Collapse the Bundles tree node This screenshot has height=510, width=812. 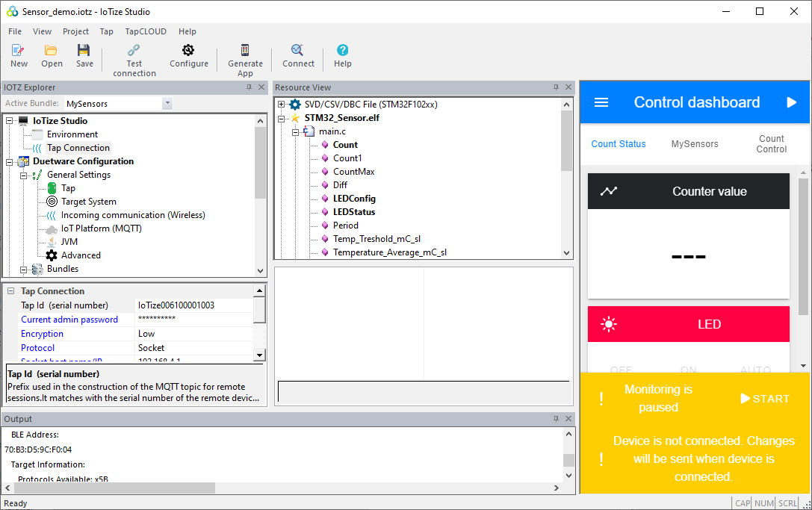pyautogui.click(x=23, y=270)
